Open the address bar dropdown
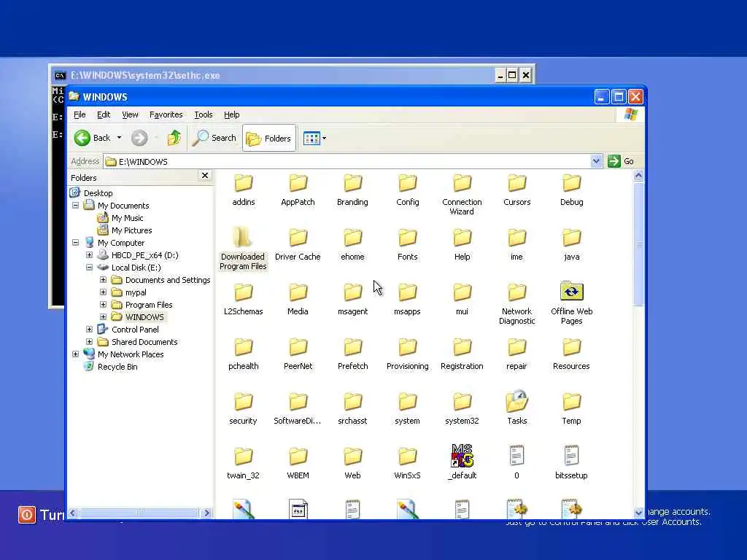This screenshot has height=560, width=747. 596,161
